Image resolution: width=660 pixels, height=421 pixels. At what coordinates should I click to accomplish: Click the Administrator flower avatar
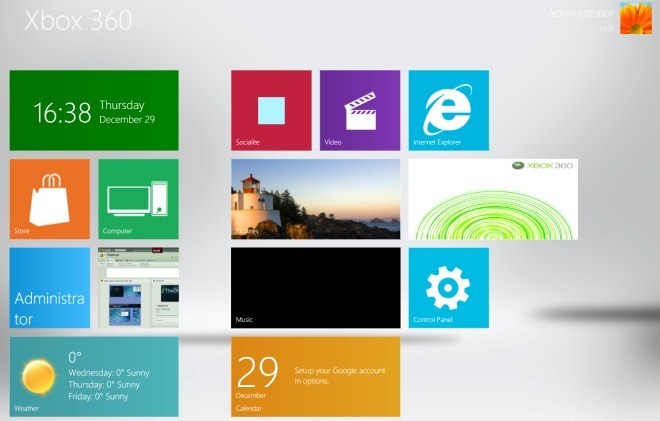point(636,18)
